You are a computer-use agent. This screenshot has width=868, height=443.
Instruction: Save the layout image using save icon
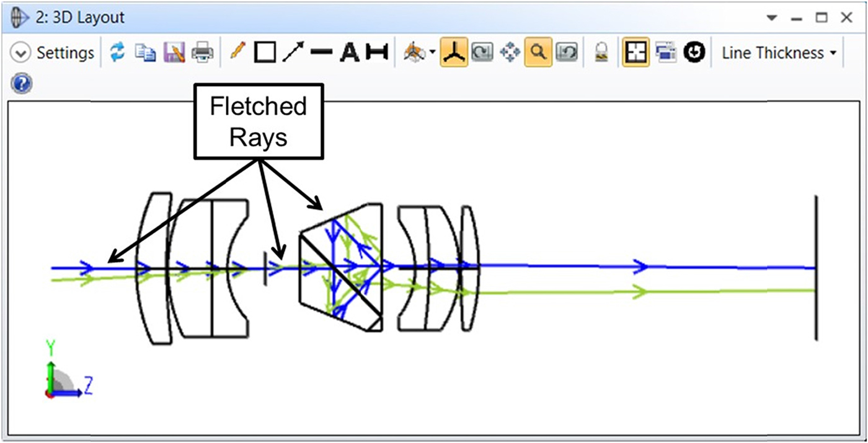coord(174,53)
